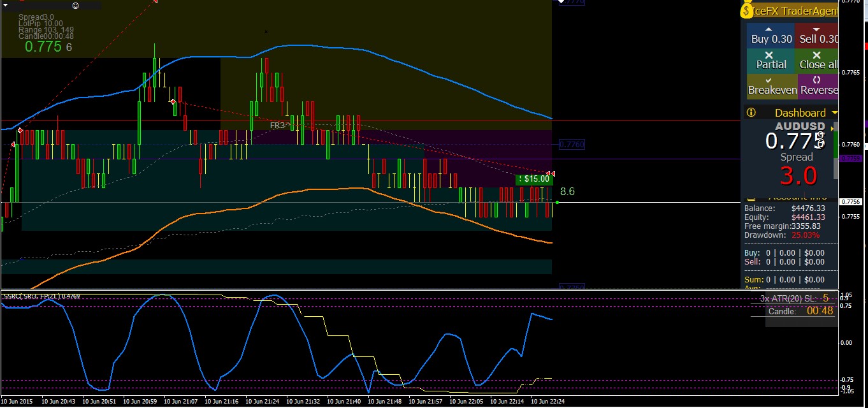Click the current price 0.7756 axis label
This screenshot has height=408, width=868.
(851, 201)
